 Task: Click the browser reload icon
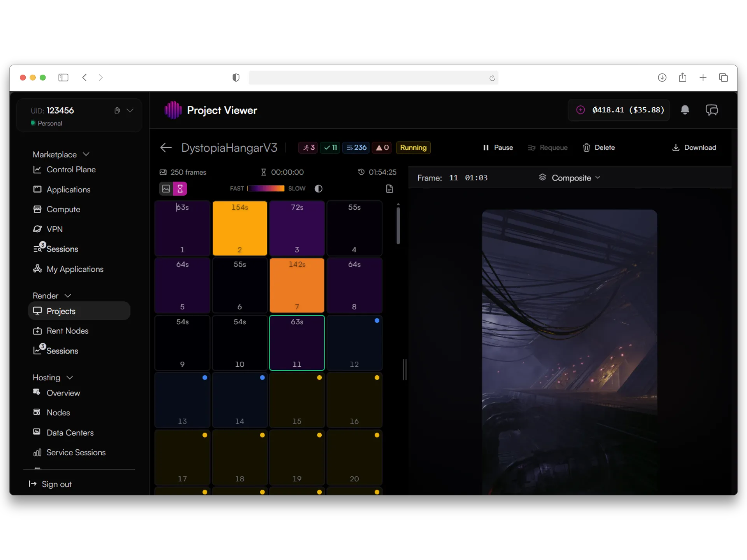tap(492, 78)
